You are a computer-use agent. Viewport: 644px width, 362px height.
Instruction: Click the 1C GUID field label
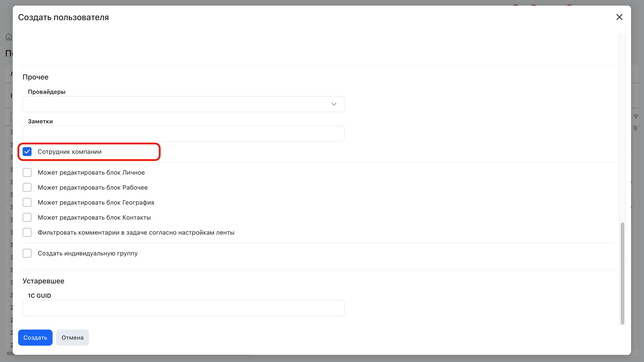[x=40, y=296]
